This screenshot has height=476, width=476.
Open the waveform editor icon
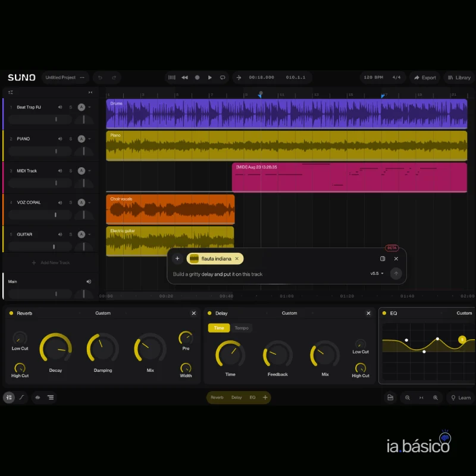point(37,397)
